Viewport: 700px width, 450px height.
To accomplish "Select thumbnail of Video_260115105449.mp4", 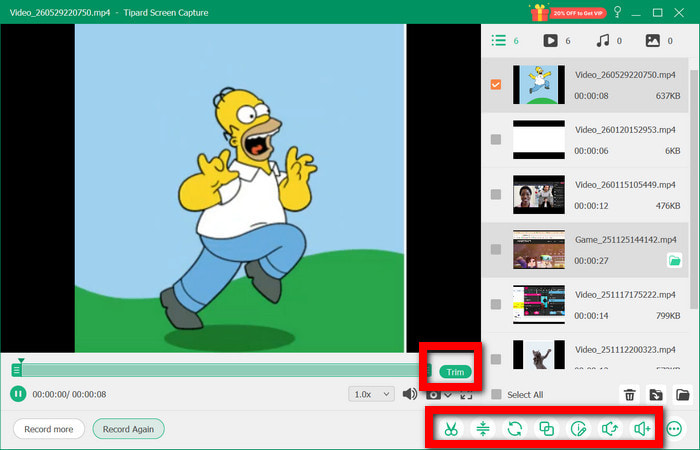I will [539, 194].
